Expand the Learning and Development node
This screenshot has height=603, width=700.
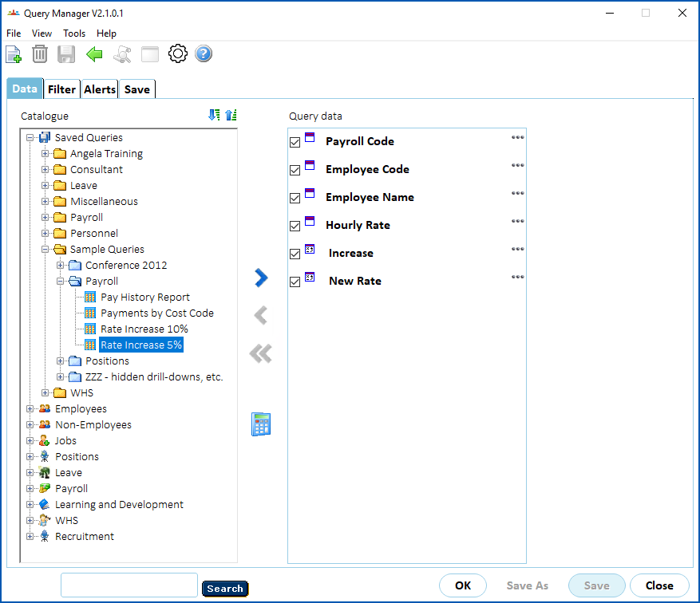click(30, 504)
